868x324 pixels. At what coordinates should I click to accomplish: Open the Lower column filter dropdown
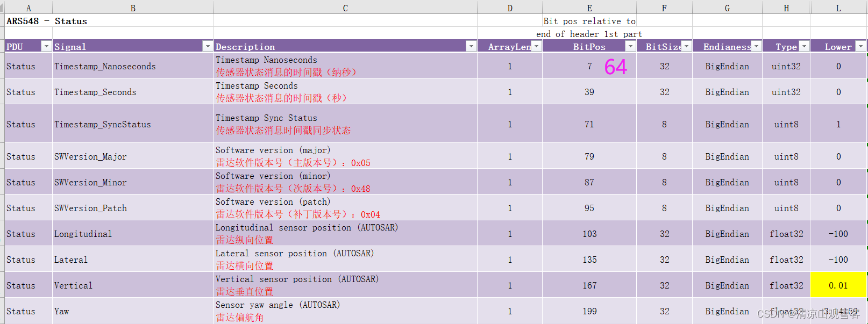coord(860,46)
